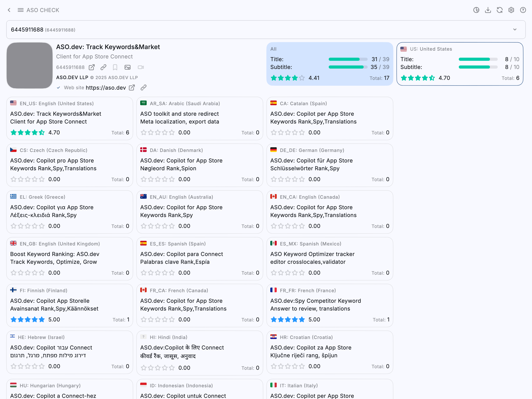Open settings gear icon

coord(511,10)
